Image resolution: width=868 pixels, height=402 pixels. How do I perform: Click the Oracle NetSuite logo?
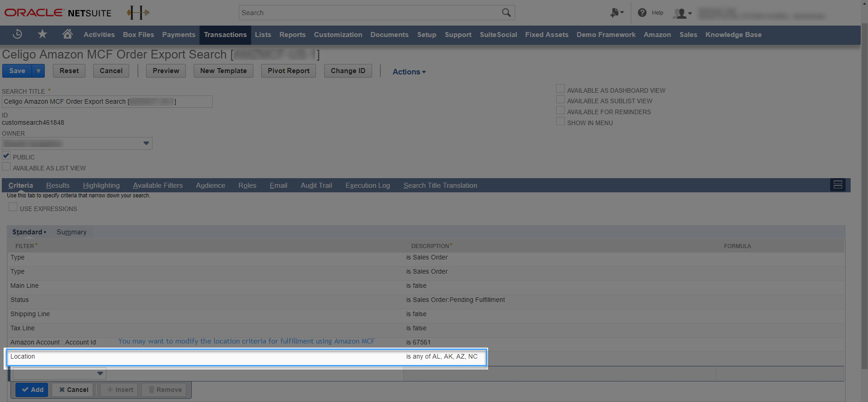coord(58,13)
